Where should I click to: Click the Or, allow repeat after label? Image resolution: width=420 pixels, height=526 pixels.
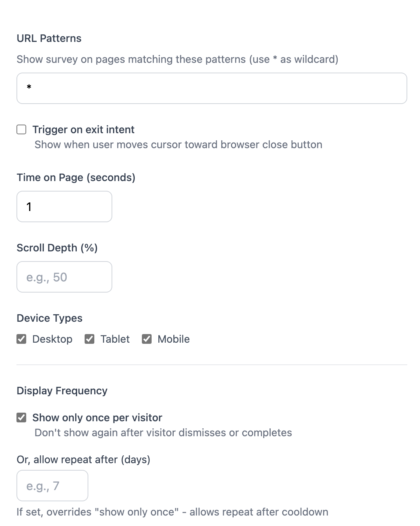tap(83, 459)
